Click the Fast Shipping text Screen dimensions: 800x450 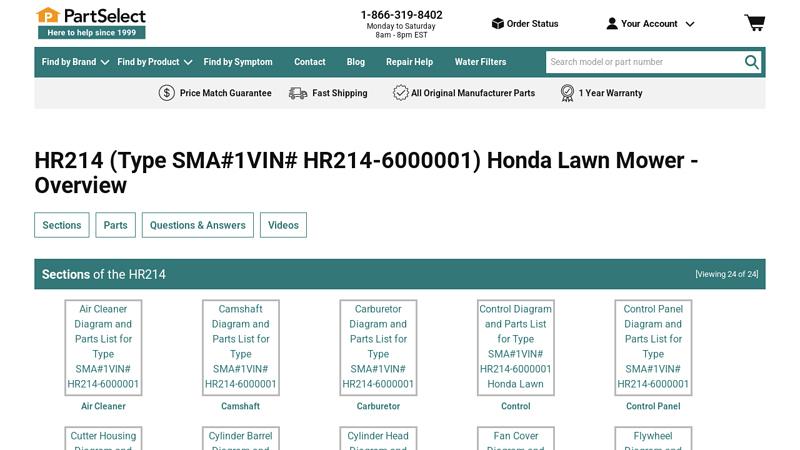point(340,93)
